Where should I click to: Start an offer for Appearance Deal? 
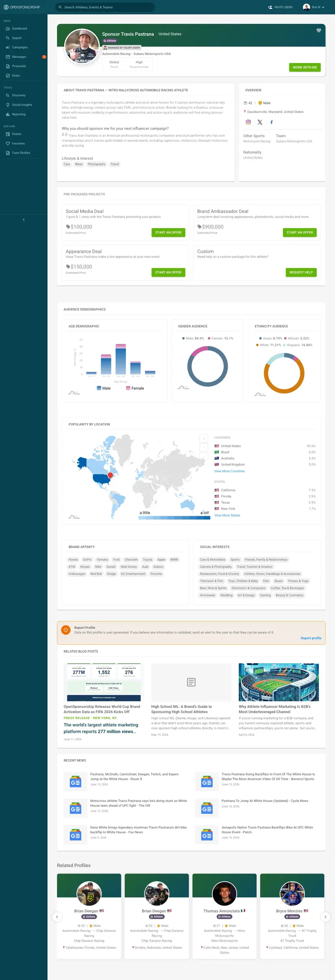point(168,273)
